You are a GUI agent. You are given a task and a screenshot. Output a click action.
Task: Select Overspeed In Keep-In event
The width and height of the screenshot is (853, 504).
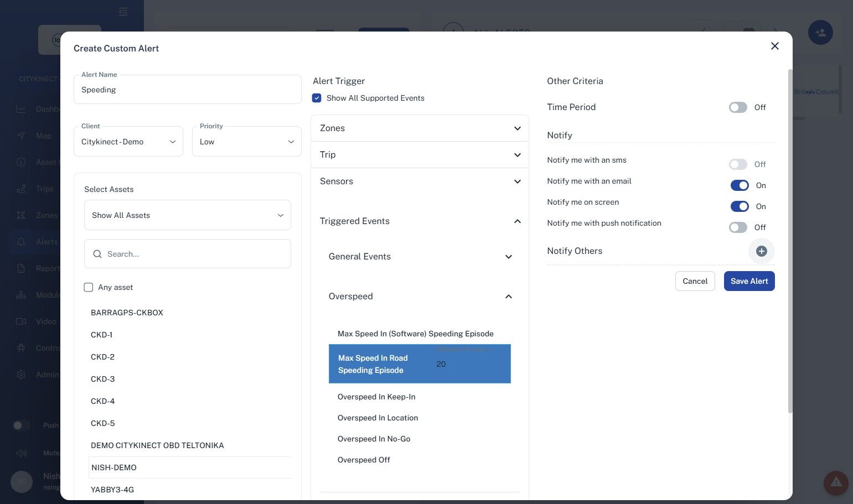[x=376, y=397]
